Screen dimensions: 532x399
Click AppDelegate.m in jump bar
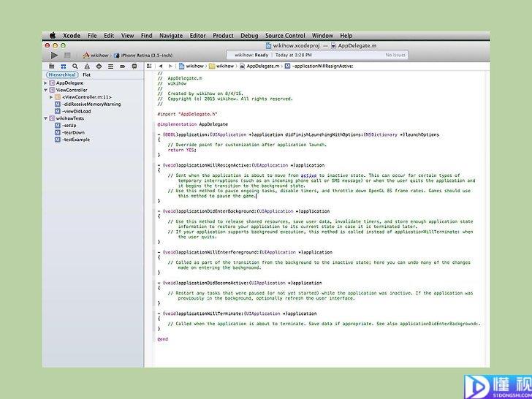[x=259, y=66]
